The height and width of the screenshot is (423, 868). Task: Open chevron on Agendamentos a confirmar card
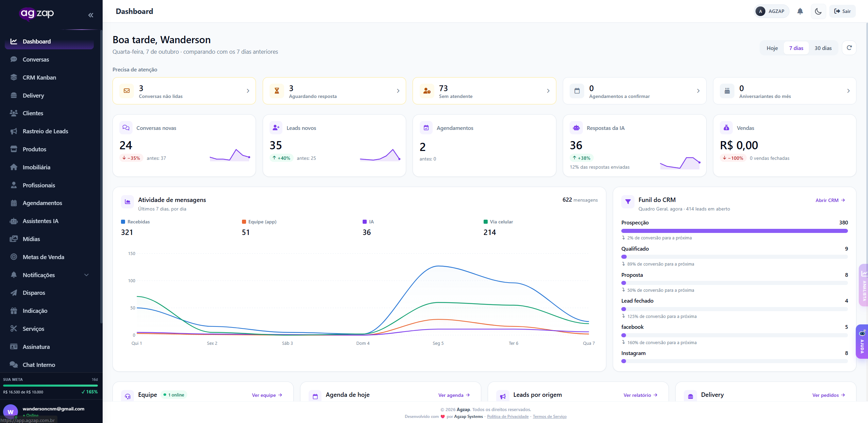click(698, 91)
